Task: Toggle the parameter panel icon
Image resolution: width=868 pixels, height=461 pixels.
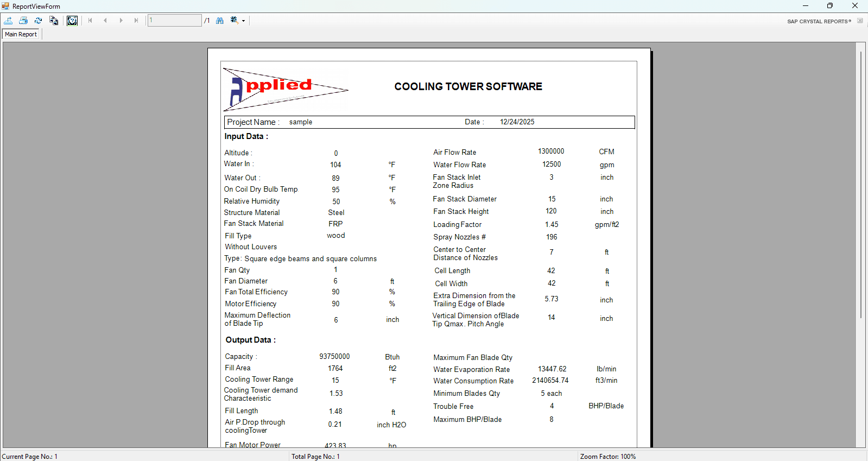Action: [x=72, y=21]
